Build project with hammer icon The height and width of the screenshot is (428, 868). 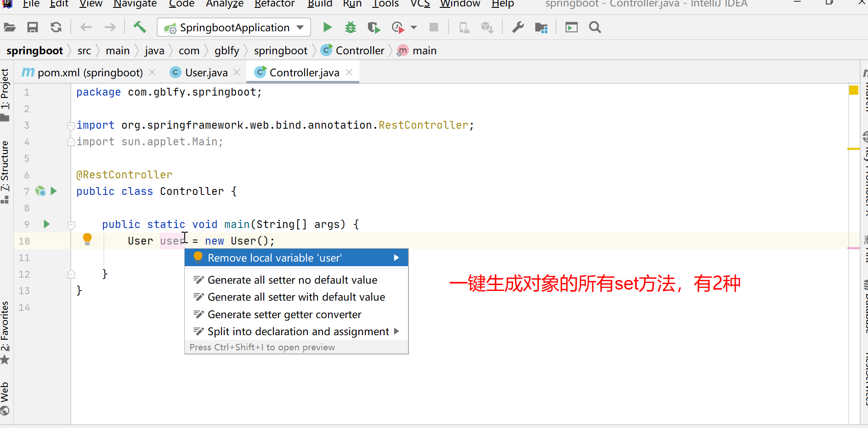140,27
